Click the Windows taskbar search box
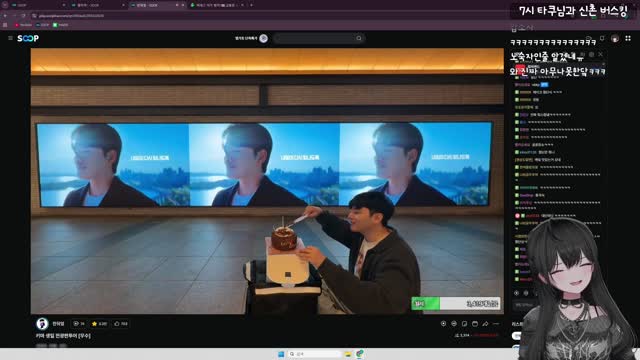The image size is (640, 360). pyautogui.click(x=314, y=354)
